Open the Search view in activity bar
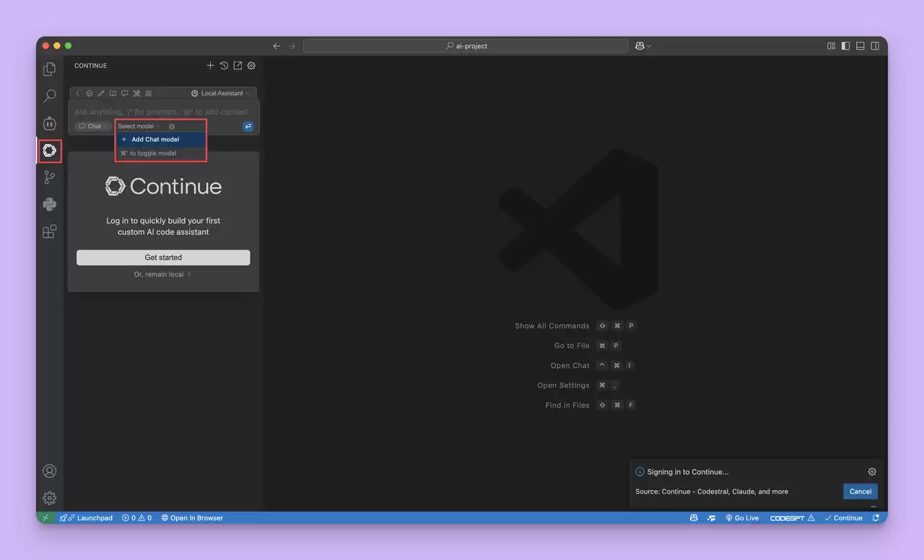The width and height of the screenshot is (924, 560). (x=49, y=96)
